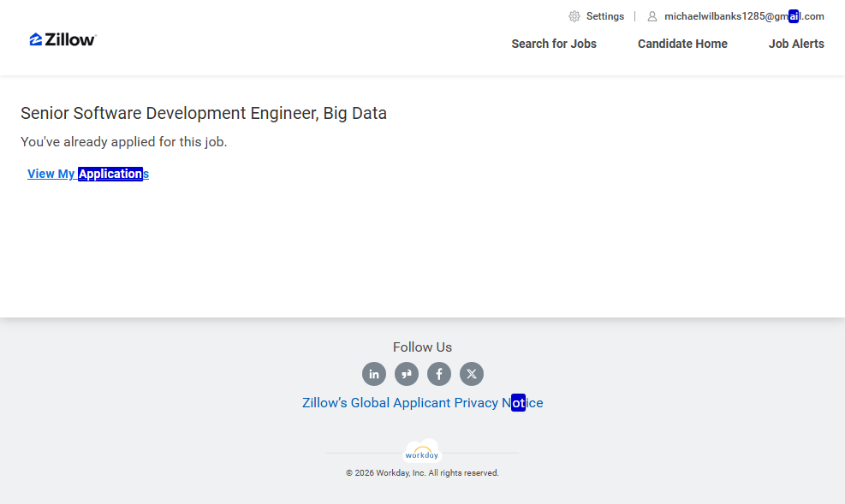Open the Glassdoor social icon
Screen dimensions: 845x504
(x=407, y=374)
